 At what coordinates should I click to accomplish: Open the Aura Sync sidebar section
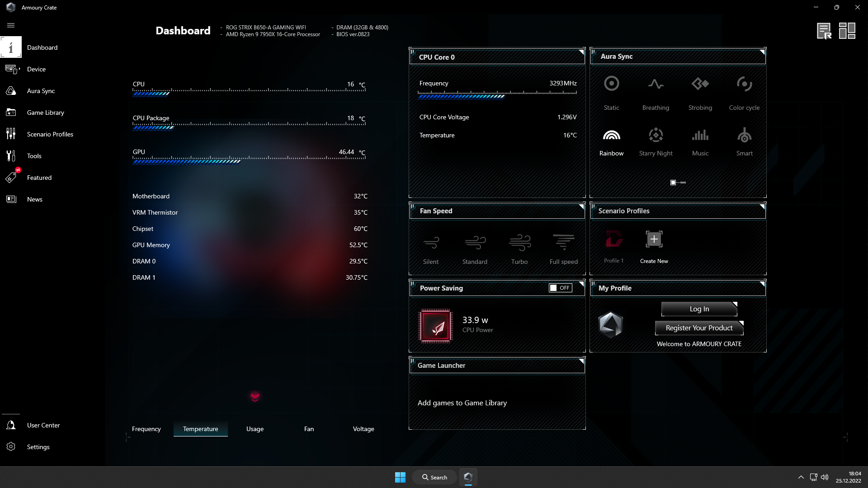tap(41, 90)
